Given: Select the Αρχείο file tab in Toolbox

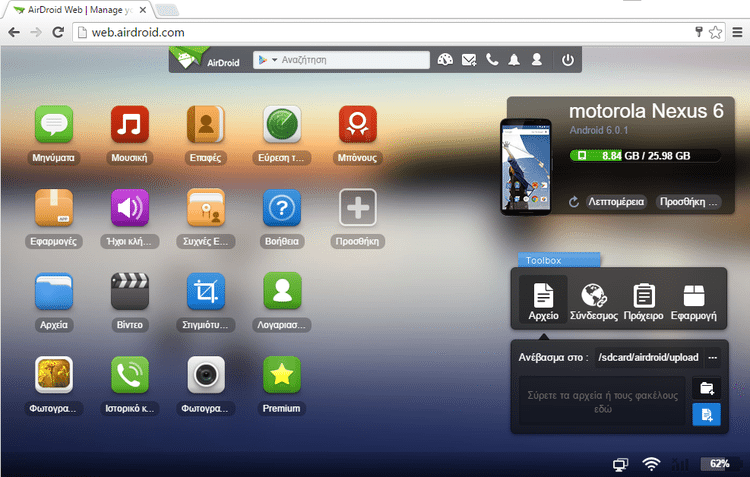Looking at the screenshot, I should pyautogui.click(x=543, y=300).
